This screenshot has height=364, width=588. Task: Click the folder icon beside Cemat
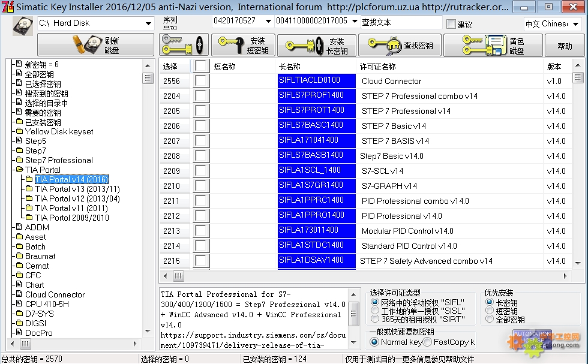pyautogui.click(x=19, y=266)
